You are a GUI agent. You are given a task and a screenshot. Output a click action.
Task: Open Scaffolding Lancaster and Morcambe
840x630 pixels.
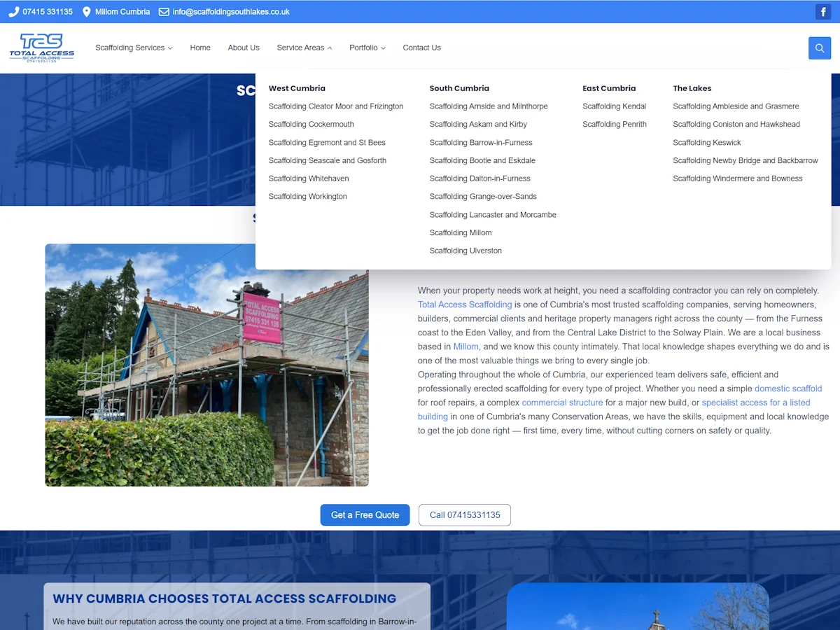(x=493, y=215)
